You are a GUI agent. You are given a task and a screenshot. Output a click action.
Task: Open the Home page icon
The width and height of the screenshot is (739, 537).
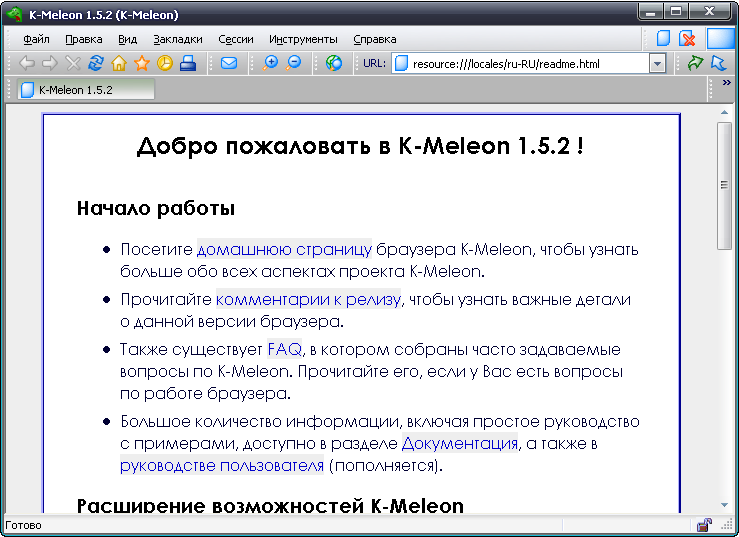(119, 63)
